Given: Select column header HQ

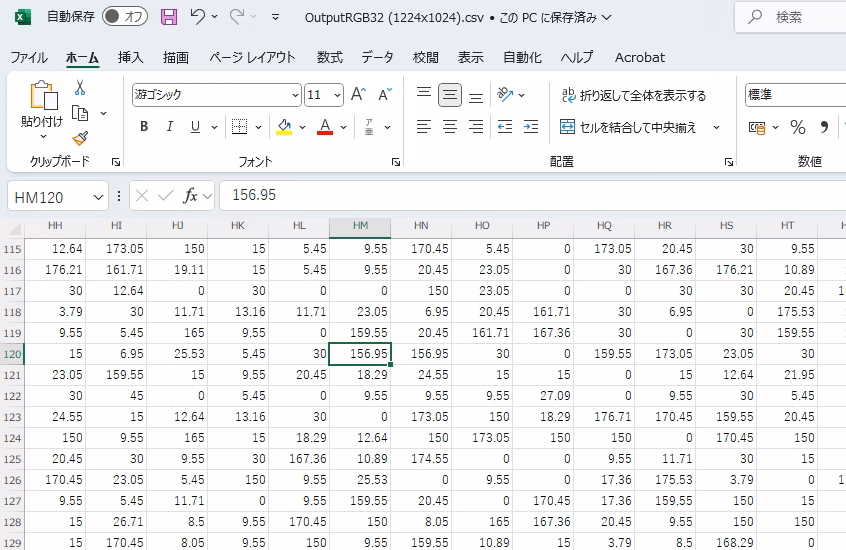Looking at the screenshot, I should [x=604, y=226].
